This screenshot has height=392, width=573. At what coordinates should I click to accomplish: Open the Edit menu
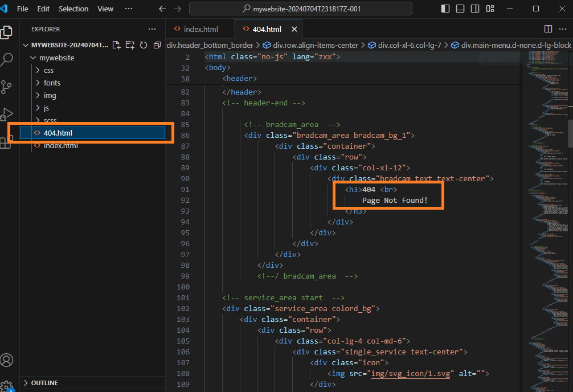(x=43, y=9)
